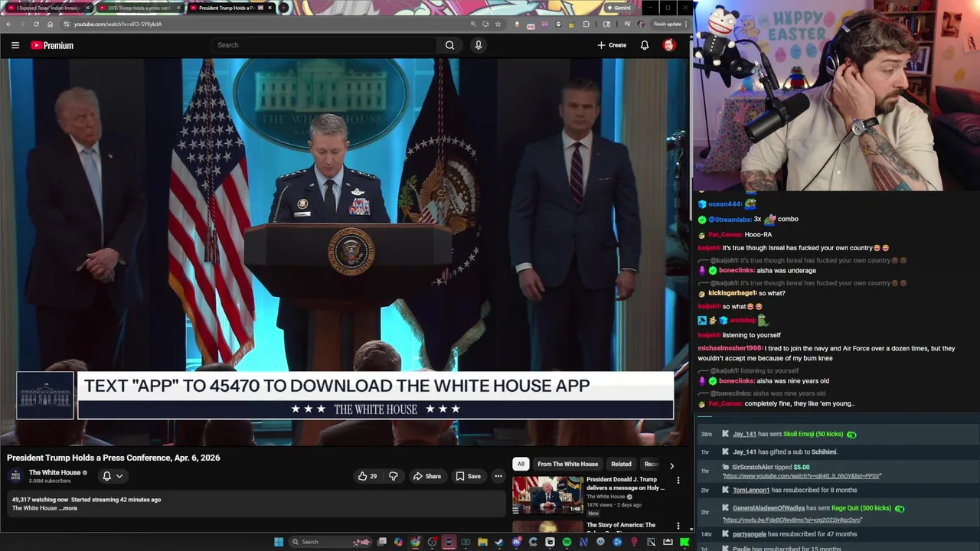Image resolution: width=980 pixels, height=551 pixels.
Task: Open notification bell dropdown for The White House
Action: (x=112, y=476)
